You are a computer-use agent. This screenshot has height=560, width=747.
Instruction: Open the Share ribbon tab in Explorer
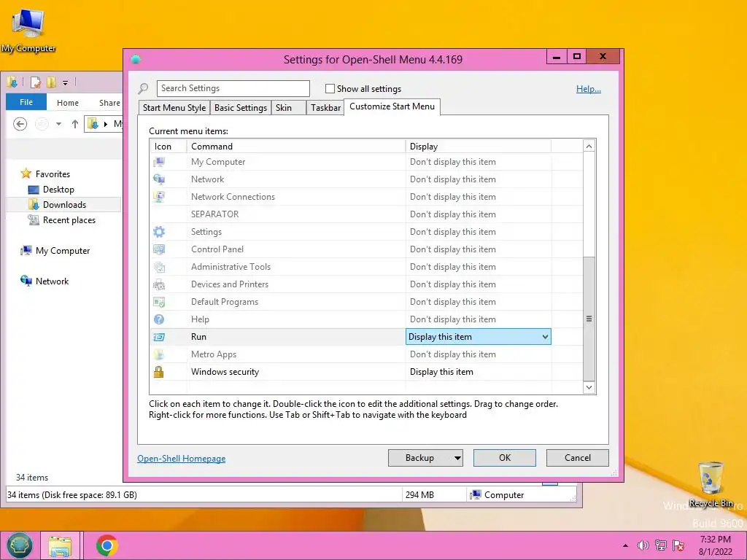(109, 103)
